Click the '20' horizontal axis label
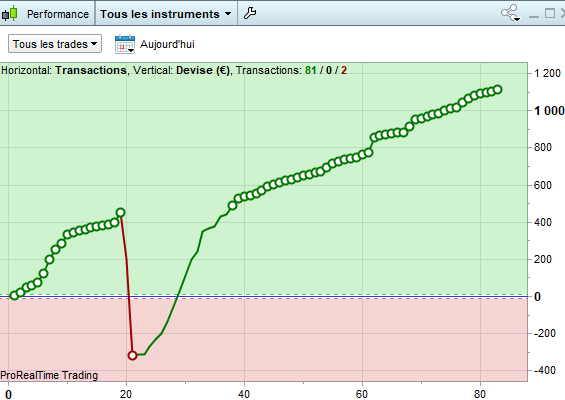Screen dimensions: 565x400 pyautogui.click(x=126, y=394)
